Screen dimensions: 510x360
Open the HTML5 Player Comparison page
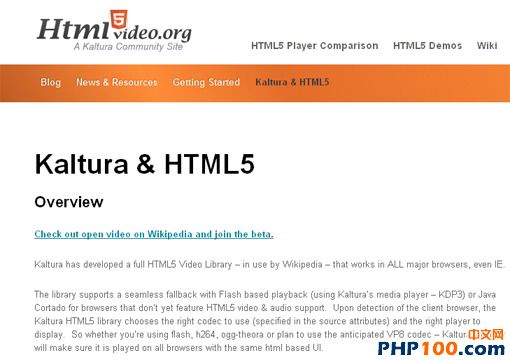coord(315,46)
